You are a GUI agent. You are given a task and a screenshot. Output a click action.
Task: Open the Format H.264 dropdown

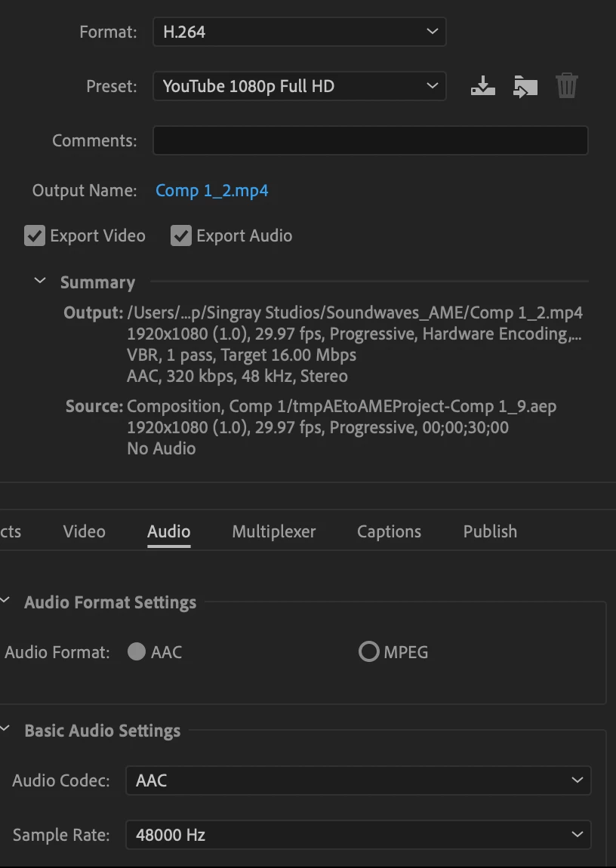pos(300,32)
